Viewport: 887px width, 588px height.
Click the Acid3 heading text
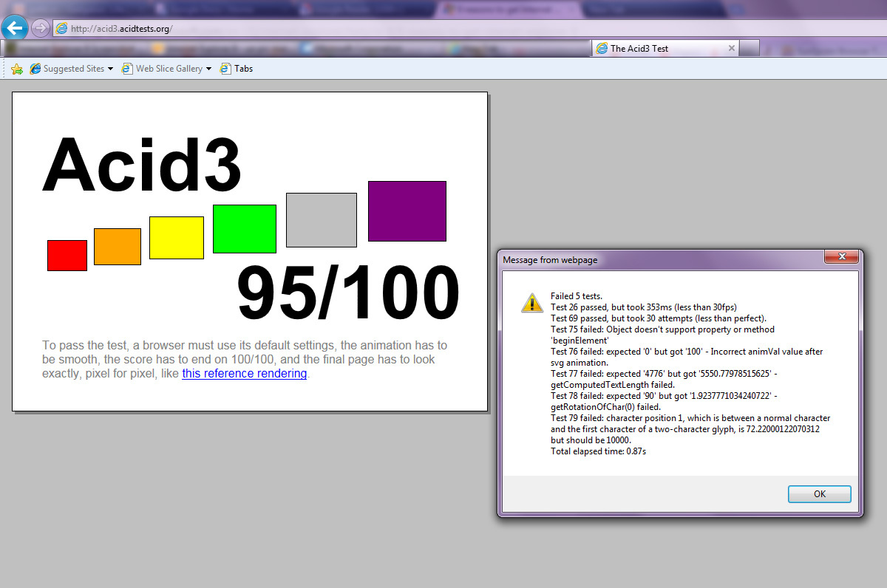tap(142, 165)
